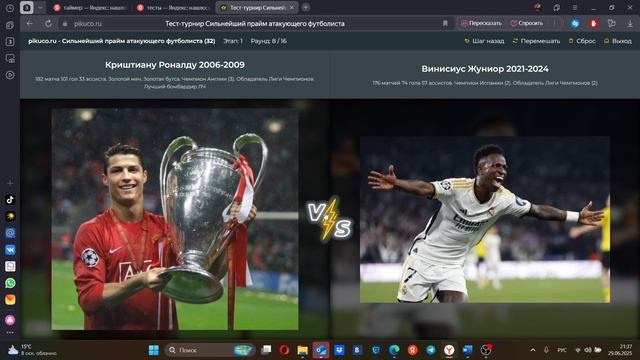Choose the Винисиус Жуниор photo
The image size is (640, 360).
pos(485,220)
